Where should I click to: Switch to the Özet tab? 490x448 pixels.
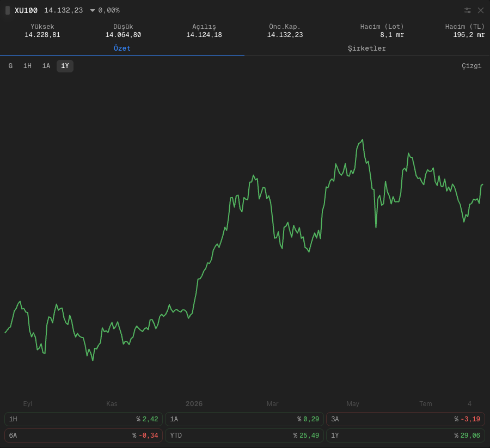pos(122,48)
